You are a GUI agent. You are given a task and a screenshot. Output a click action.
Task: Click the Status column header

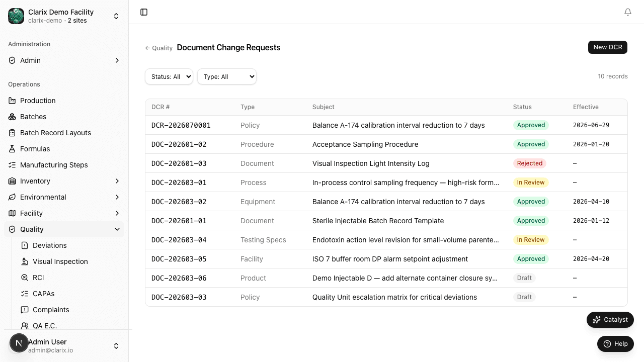pyautogui.click(x=522, y=107)
